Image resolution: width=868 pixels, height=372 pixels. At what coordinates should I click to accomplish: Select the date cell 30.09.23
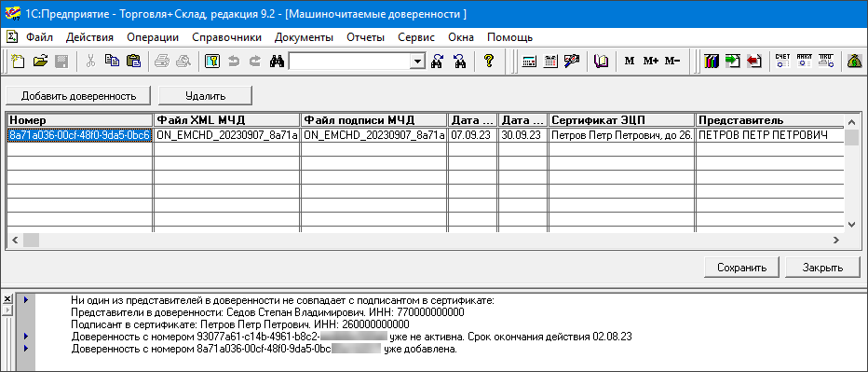pos(522,136)
